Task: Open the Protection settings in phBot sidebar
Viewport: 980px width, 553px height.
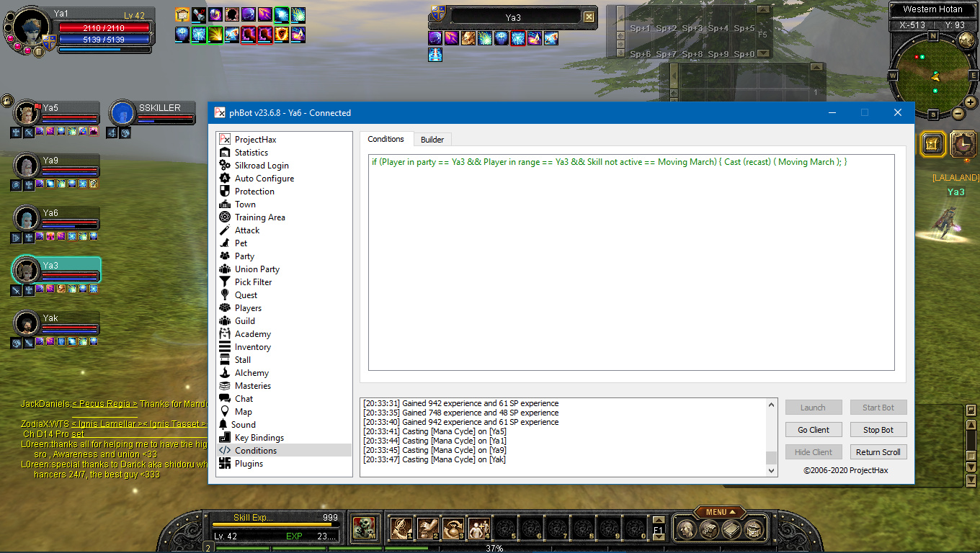Action: (x=254, y=192)
